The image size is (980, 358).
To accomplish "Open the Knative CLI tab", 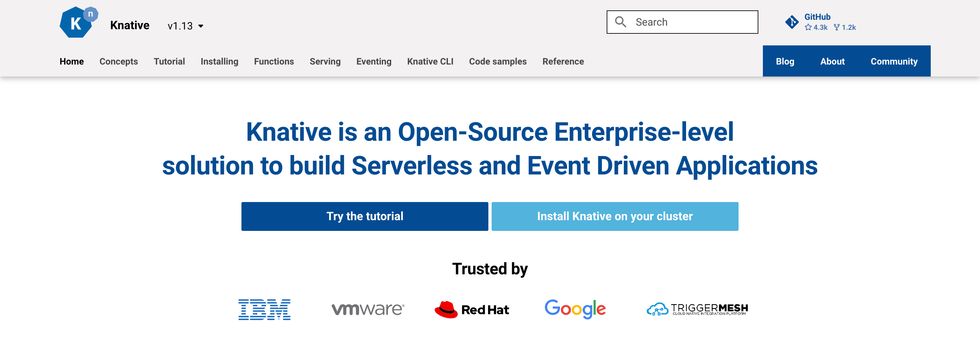I will [430, 61].
